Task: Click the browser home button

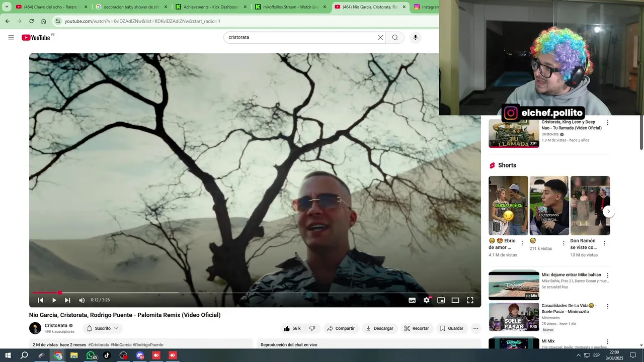Action: click(44, 21)
